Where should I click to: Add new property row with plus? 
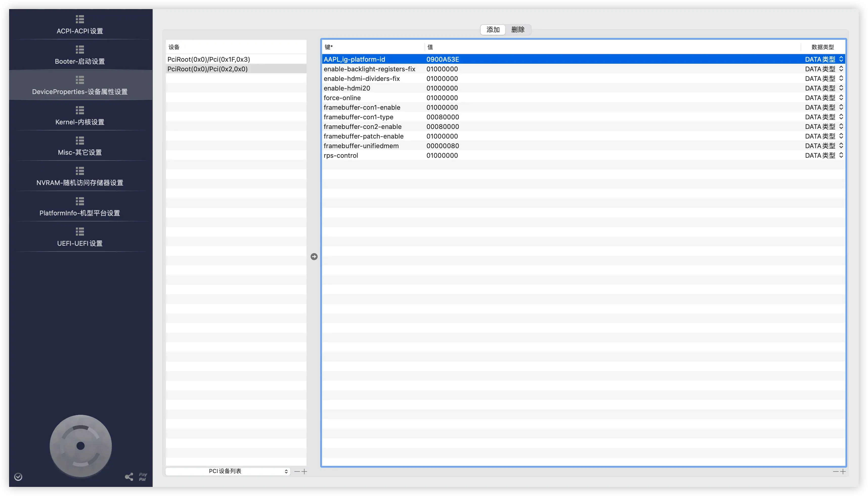843,471
